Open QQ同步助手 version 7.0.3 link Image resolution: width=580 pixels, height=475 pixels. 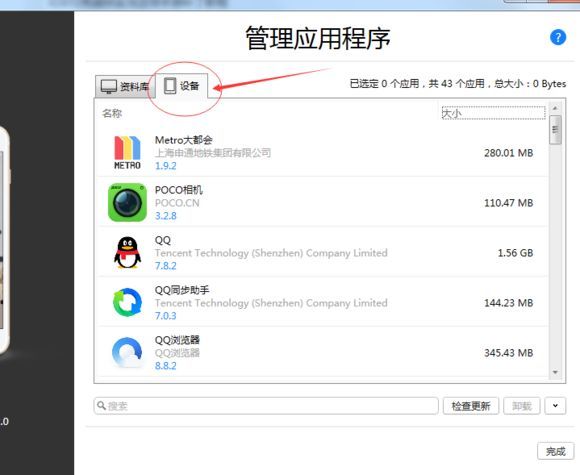pyautogui.click(x=165, y=316)
